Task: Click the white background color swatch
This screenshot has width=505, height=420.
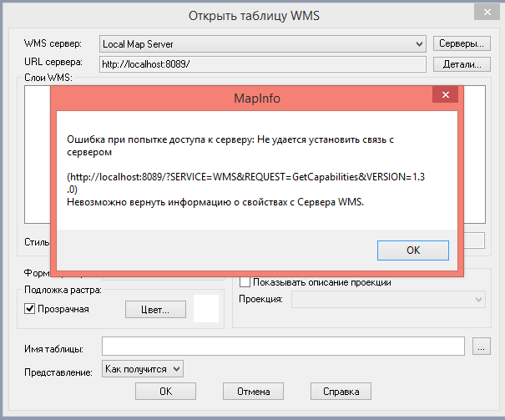Action: [206, 308]
